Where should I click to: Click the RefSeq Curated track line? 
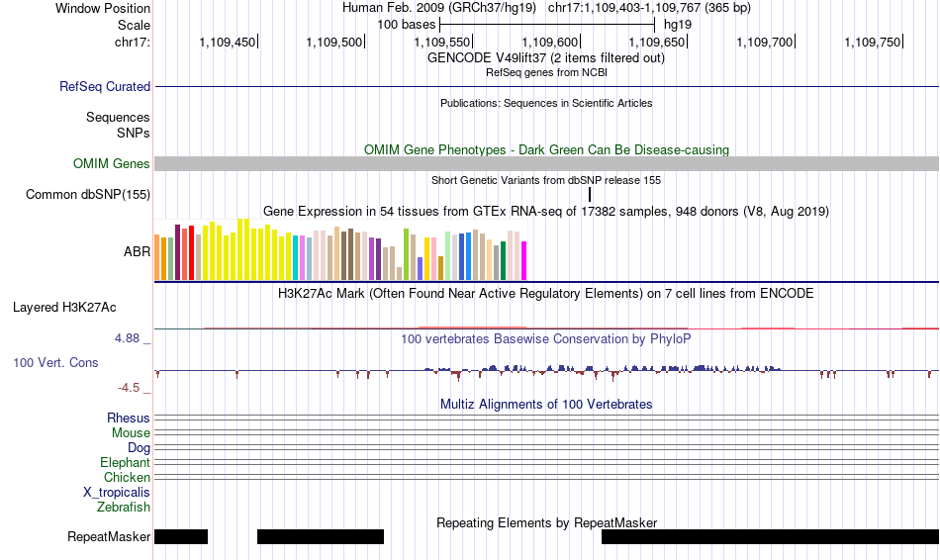click(547, 86)
